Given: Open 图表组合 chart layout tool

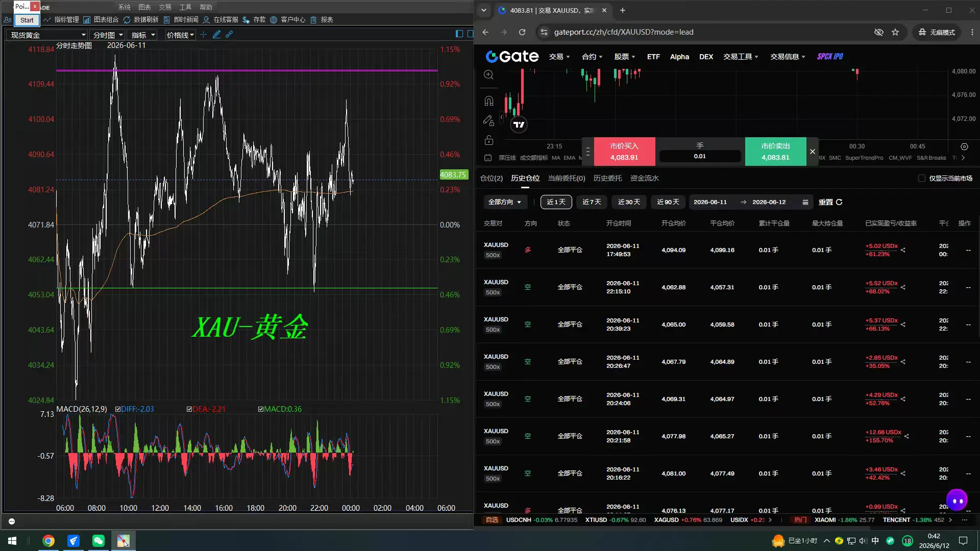Looking at the screenshot, I should 101,20.
